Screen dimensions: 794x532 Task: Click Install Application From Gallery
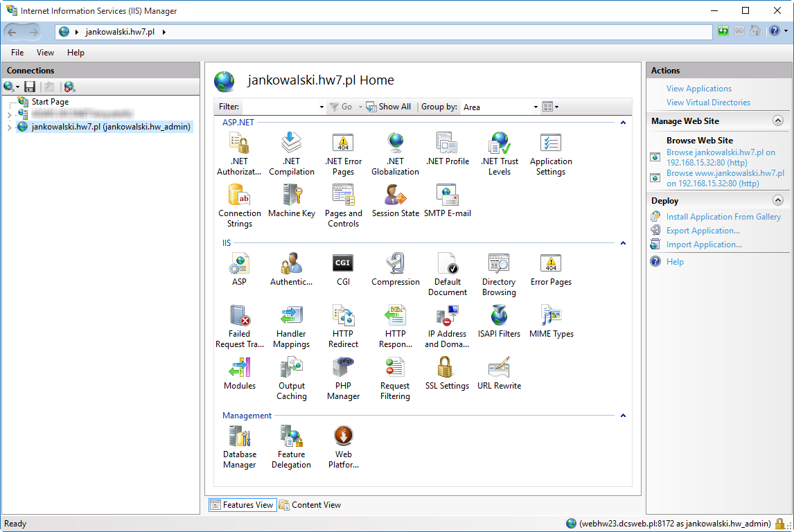723,217
